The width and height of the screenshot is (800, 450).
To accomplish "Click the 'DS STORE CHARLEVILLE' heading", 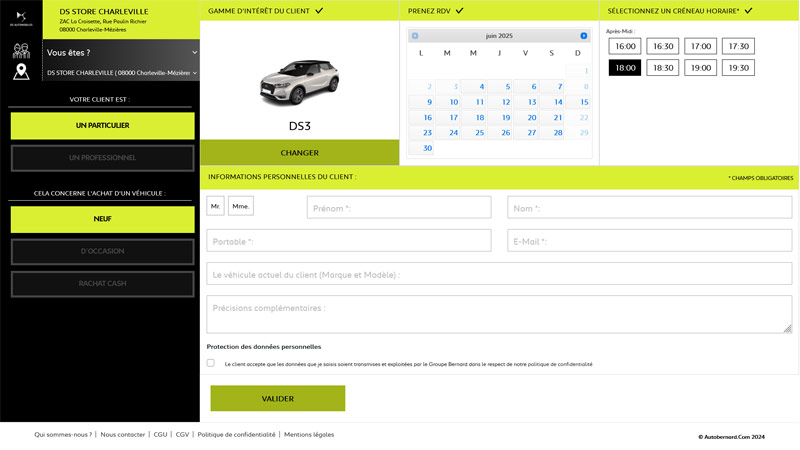I will click(104, 11).
